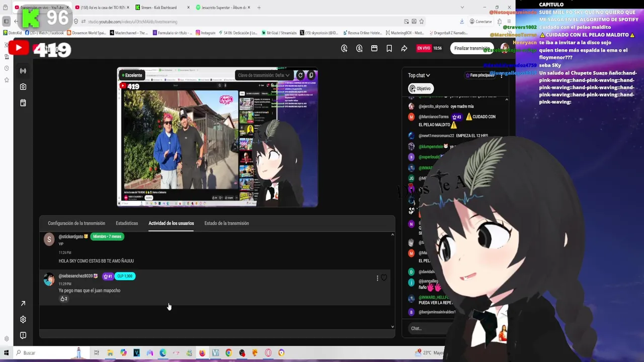
Task: Open Firefox in the taskbar
Action: 202,353
